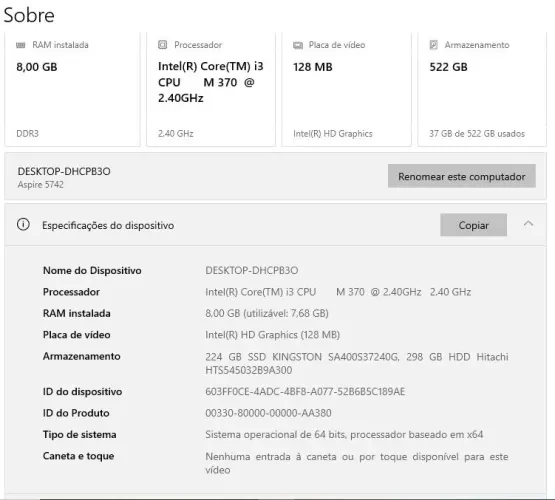Click Intel(R) HD Graphics (128 MB) value
The image size is (555, 500).
(x=273, y=335)
